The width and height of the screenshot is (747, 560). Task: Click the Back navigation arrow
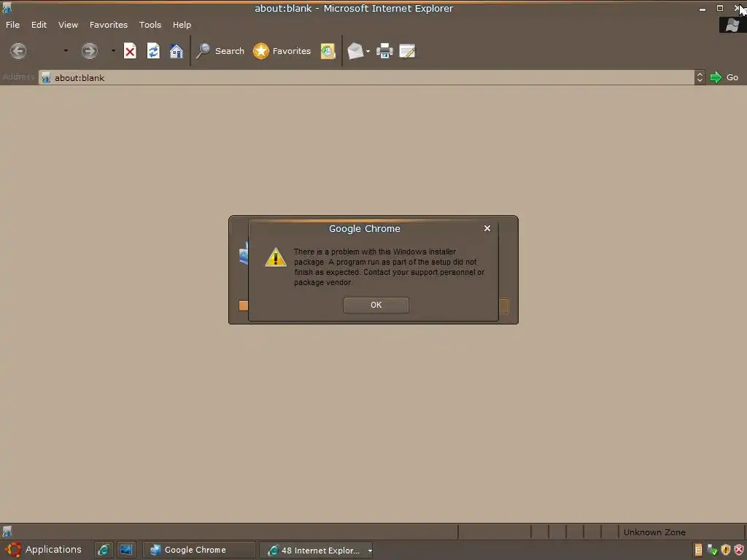click(x=18, y=51)
